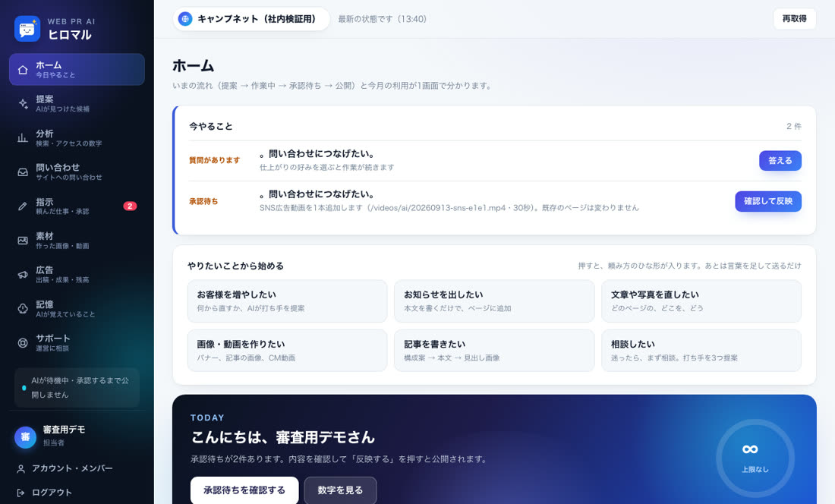Viewport: 835px width, 504px height.
Task: Open サポート to contact the operator
Action: [x=77, y=343]
